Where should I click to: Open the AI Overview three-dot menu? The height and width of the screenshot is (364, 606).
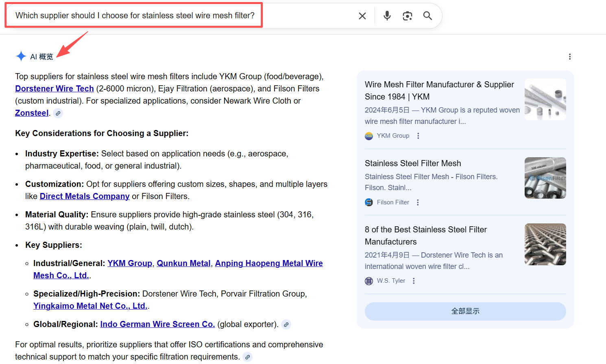570,56
